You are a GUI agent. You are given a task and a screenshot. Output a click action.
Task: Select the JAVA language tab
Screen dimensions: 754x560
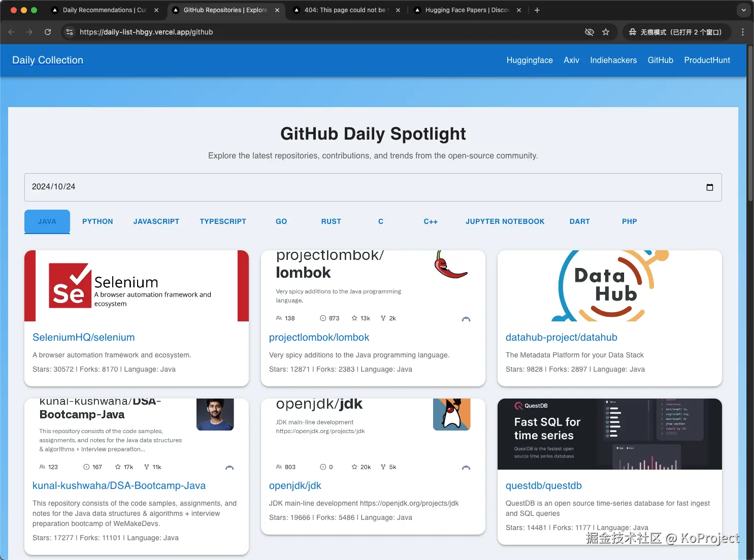point(47,221)
